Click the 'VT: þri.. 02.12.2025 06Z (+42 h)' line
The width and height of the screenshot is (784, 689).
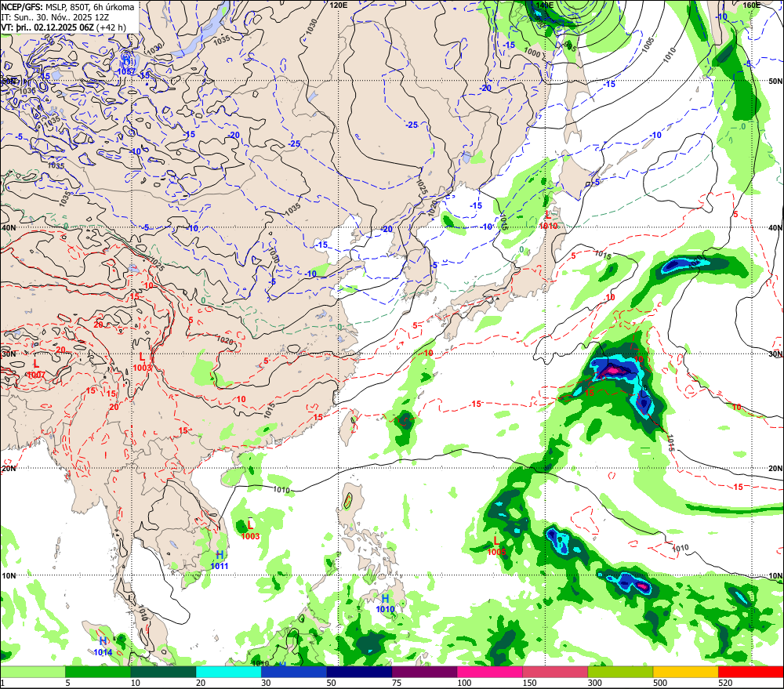[64, 27]
